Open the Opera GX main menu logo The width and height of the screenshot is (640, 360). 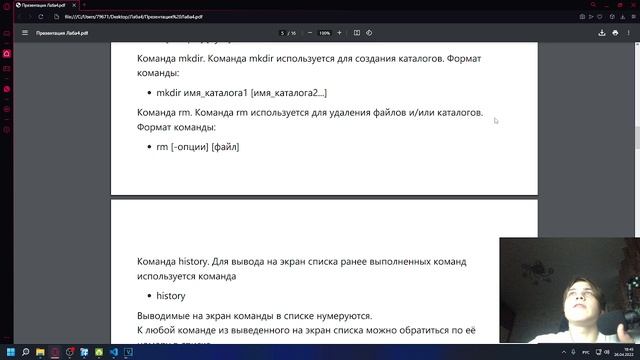(x=7, y=6)
